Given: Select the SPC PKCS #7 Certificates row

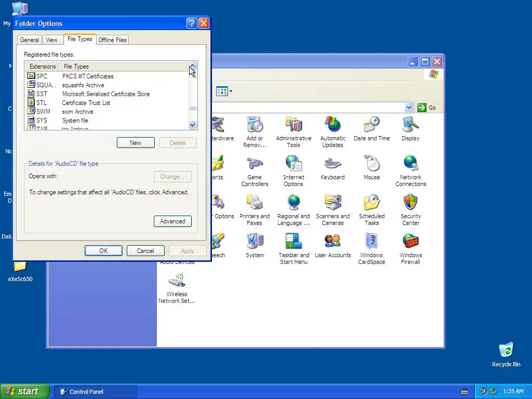Looking at the screenshot, I should tap(107, 76).
